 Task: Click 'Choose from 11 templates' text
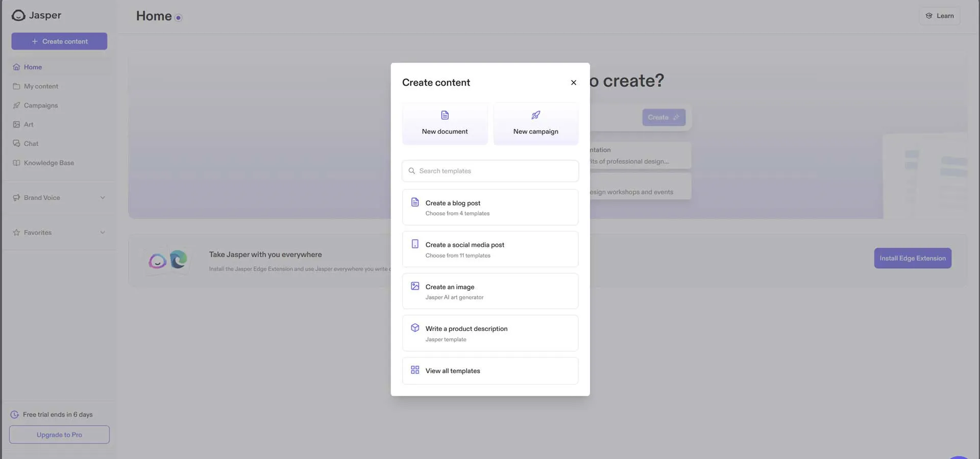point(458,256)
